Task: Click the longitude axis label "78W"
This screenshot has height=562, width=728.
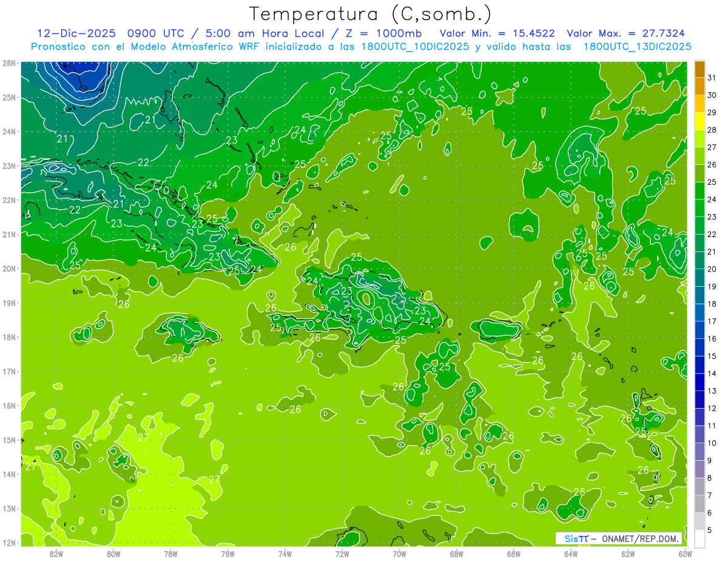Action: click(x=170, y=554)
